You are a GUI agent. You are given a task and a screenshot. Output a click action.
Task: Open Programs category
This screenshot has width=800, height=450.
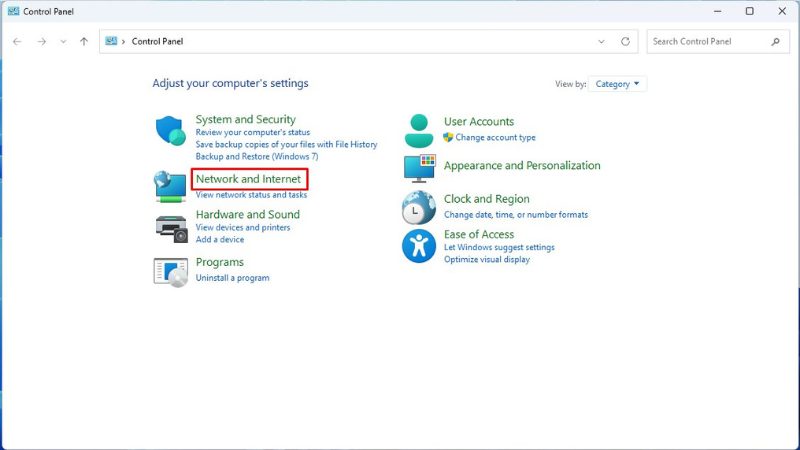219,262
